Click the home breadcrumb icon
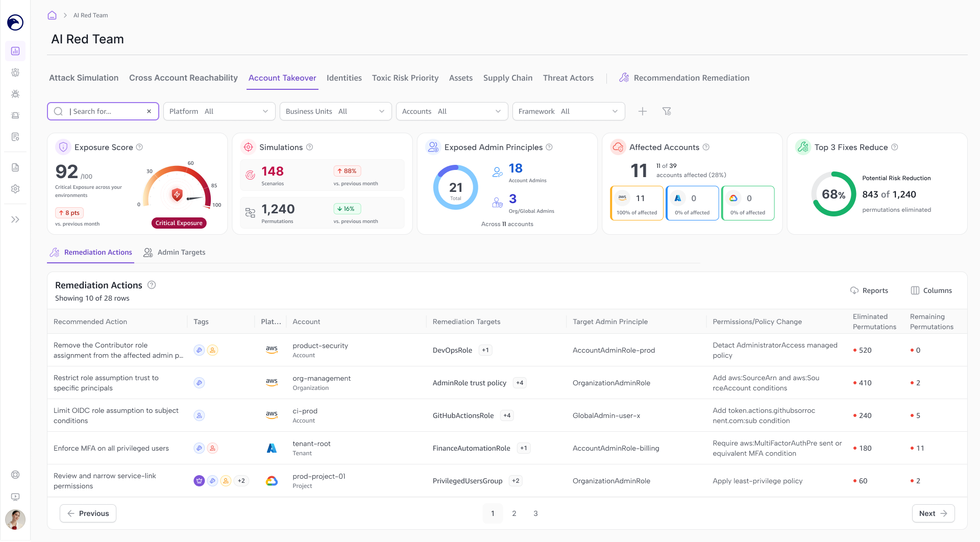 [x=52, y=15]
